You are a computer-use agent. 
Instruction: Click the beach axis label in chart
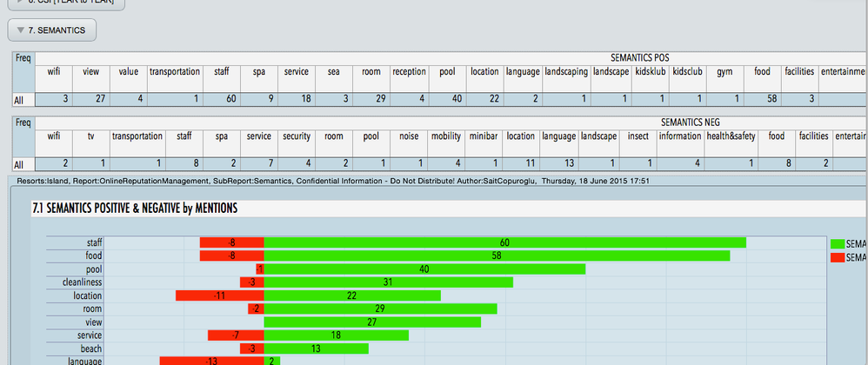pyautogui.click(x=90, y=348)
